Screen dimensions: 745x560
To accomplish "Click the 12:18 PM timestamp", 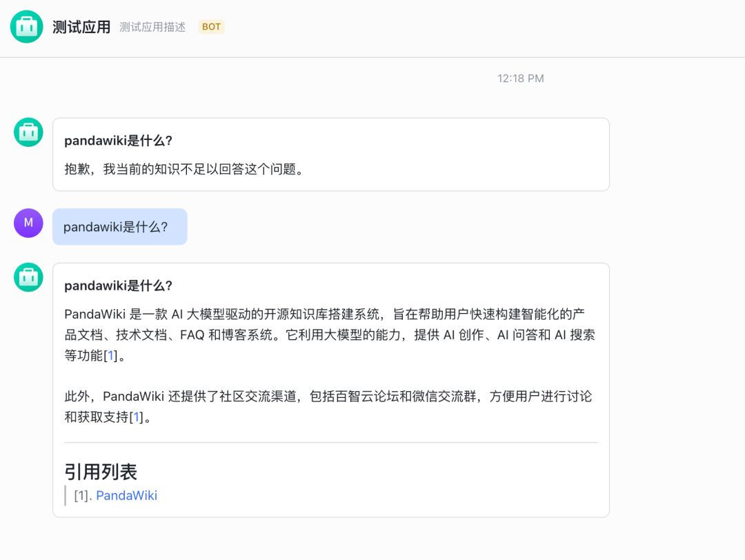I will point(520,78).
